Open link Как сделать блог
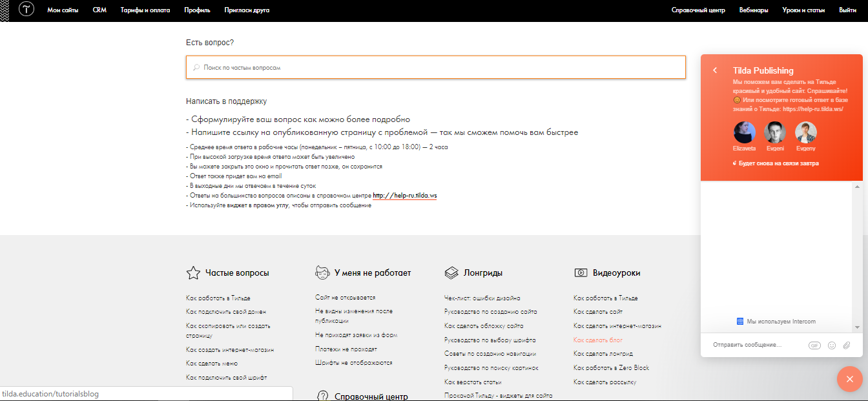The image size is (868, 401). (597, 340)
